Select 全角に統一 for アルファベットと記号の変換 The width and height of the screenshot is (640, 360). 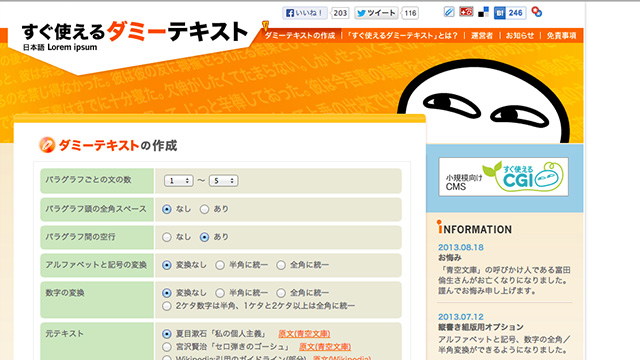[281, 265]
